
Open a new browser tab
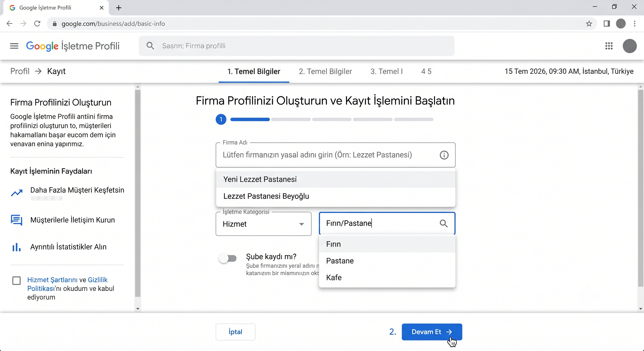119,8
